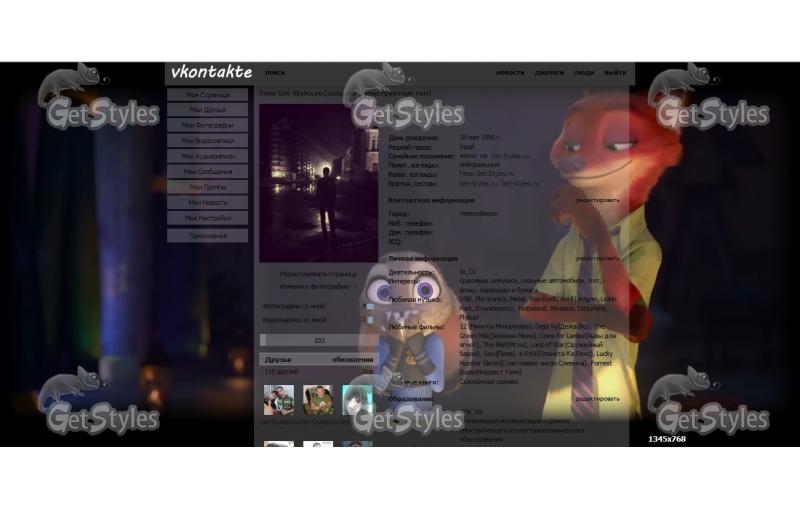Open Мои Сообщения in the sidebar
800x509 pixels.
click(208, 171)
